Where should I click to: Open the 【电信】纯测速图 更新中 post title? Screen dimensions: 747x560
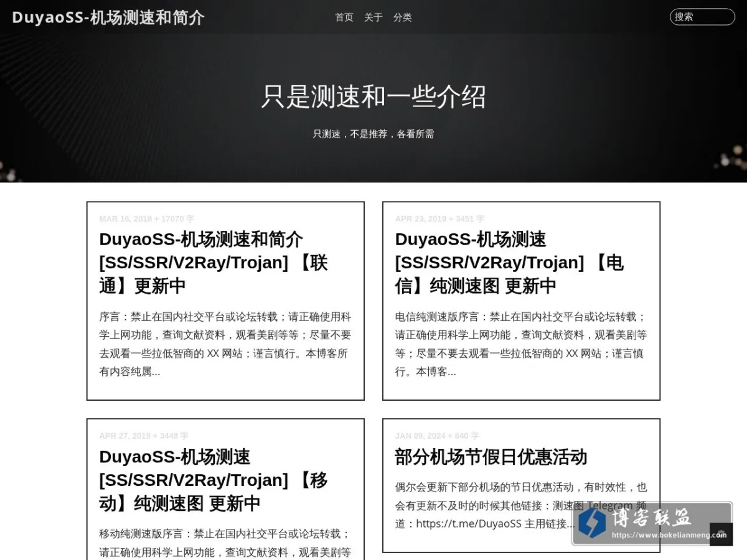click(509, 263)
